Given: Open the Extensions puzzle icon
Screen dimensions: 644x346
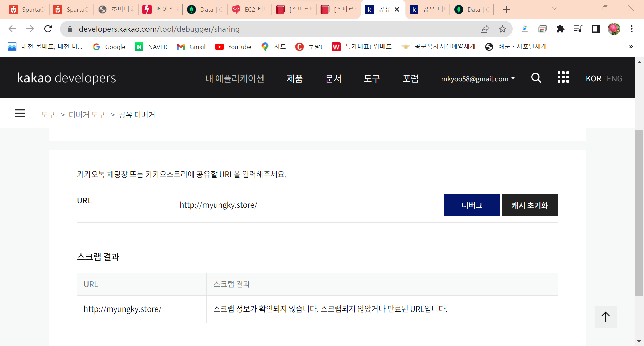Looking at the screenshot, I should (x=560, y=29).
